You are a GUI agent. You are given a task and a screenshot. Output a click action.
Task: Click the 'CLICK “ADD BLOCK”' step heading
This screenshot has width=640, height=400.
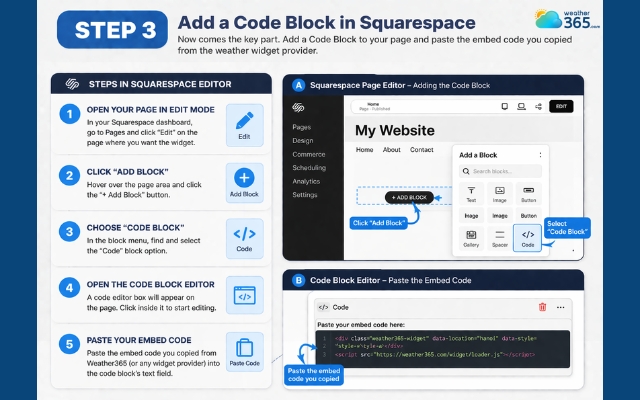(127, 172)
